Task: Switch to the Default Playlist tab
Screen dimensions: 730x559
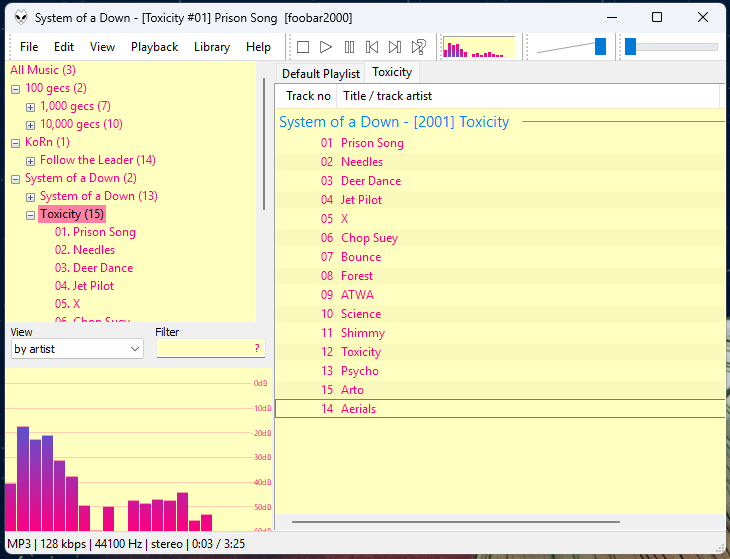Action: pyautogui.click(x=320, y=73)
